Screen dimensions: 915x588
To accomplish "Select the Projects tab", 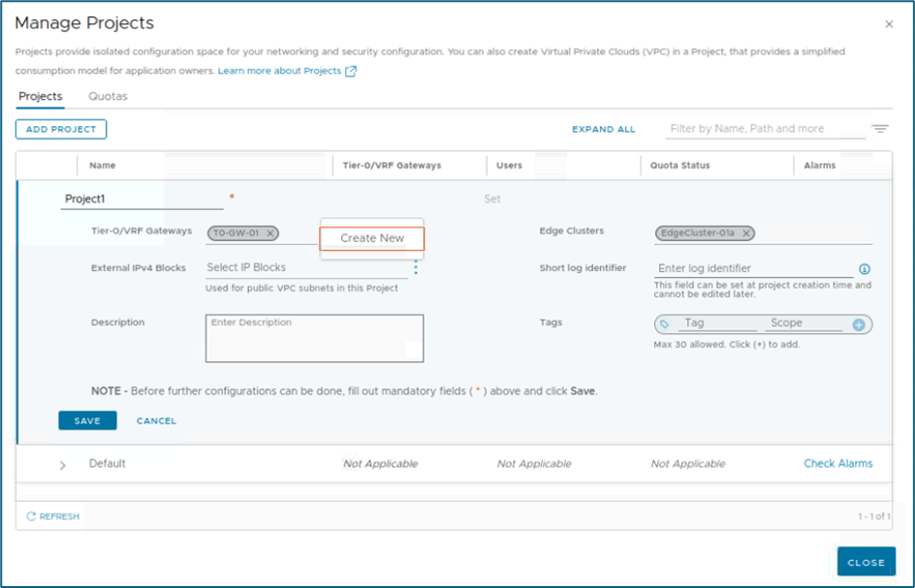I will tap(41, 96).
